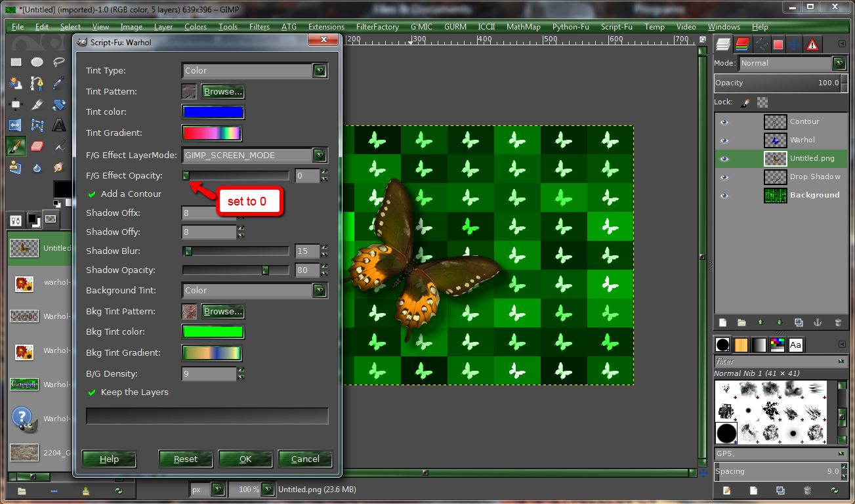This screenshot has width=855, height=504.
Task: Select the Paintbrush tool
Action: (x=16, y=146)
